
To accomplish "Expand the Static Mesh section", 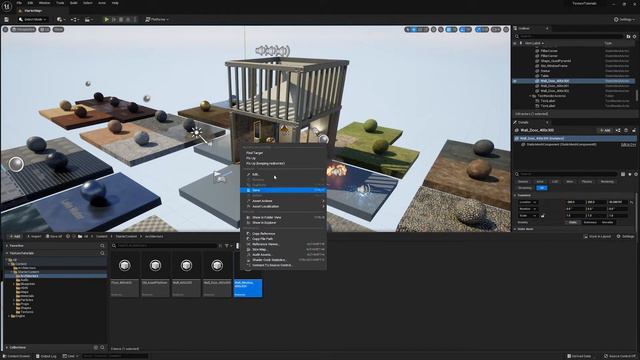I will click(516, 229).
